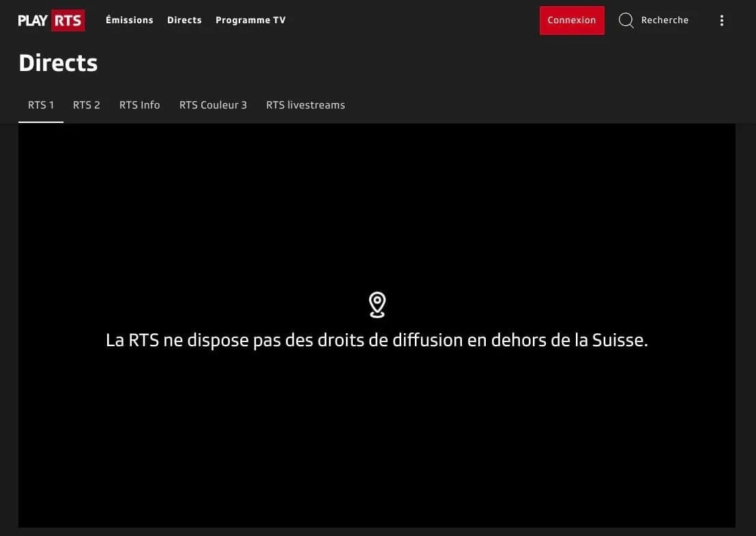Screen dimensions: 756x536
Task: Click the word PLAY in the logo
Action: pyautogui.click(x=33, y=20)
